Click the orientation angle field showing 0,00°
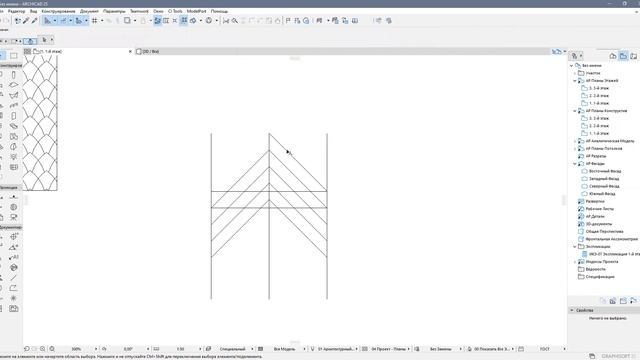This screenshot has height=360, width=640. pyautogui.click(x=128, y=349)
